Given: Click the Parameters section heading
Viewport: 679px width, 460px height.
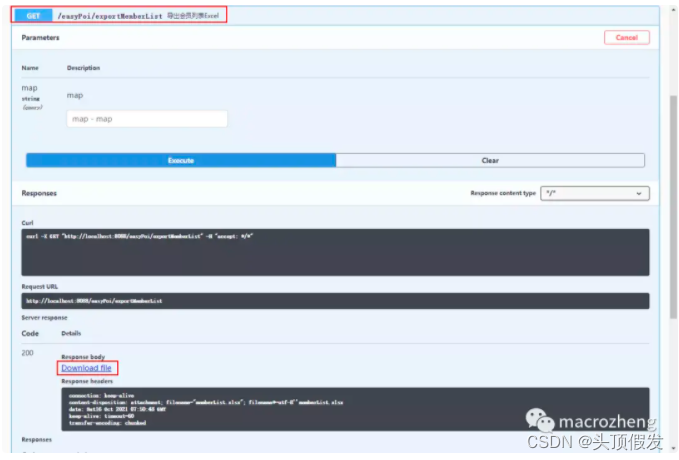Looking at the screenshot, I should [x=40, y=38].
